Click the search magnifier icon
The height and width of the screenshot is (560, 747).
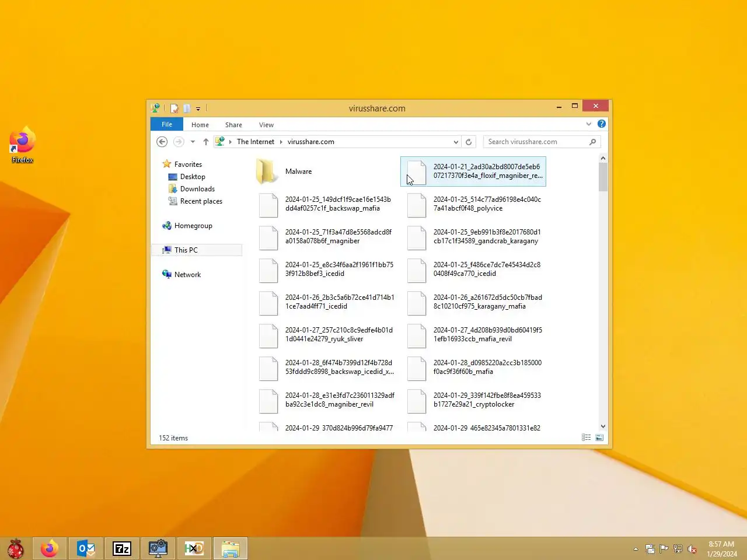[x=593, y=142]
